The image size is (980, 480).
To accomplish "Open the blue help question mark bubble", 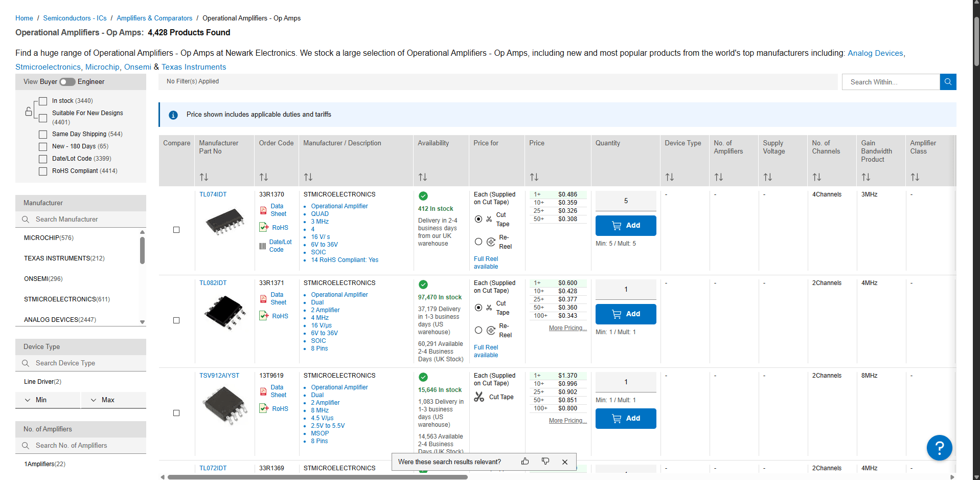I will 939,448.
